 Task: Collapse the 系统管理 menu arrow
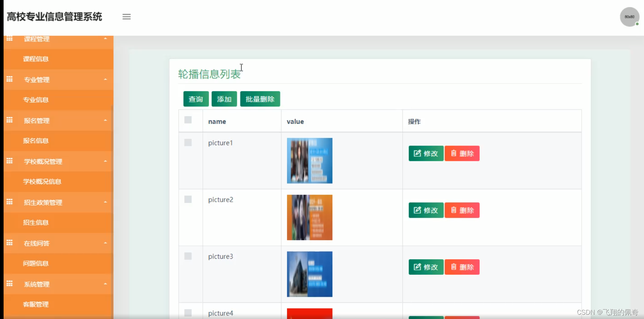105,284
